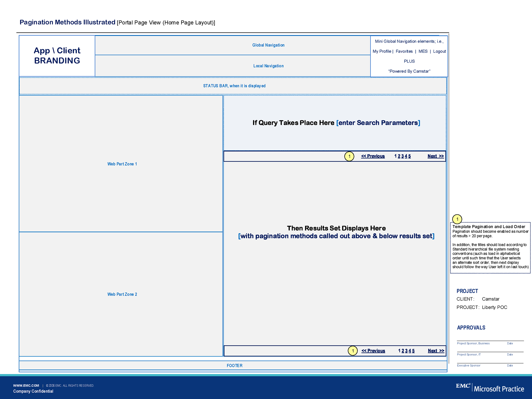Screen dimensions: 532x399
Task: Click the EMC Microsoft Practice logo
Action: coord(490,388)
